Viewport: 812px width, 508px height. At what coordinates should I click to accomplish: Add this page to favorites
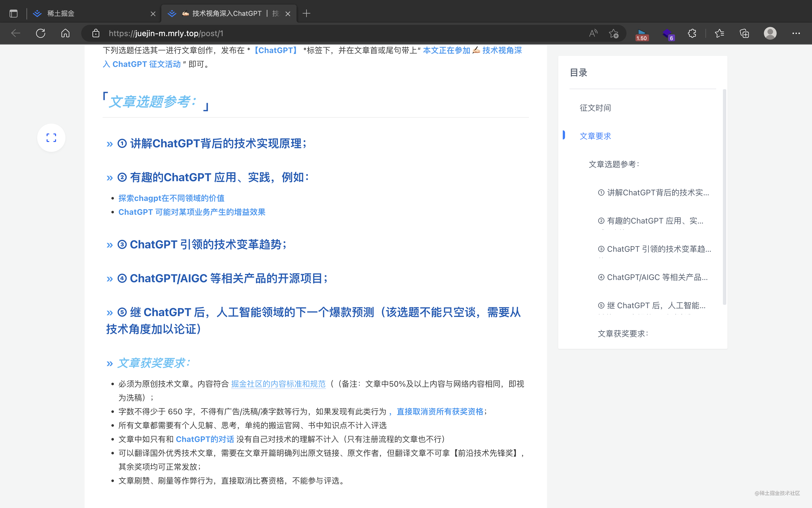614,33
